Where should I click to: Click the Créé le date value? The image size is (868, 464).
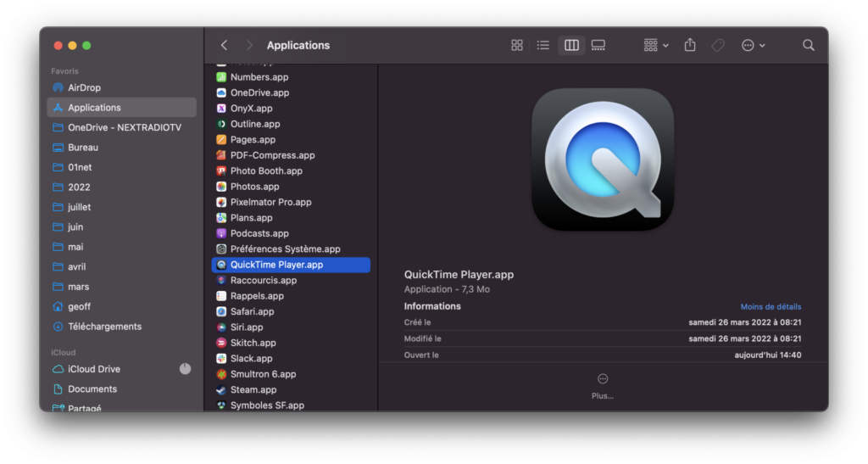[744, 322]
